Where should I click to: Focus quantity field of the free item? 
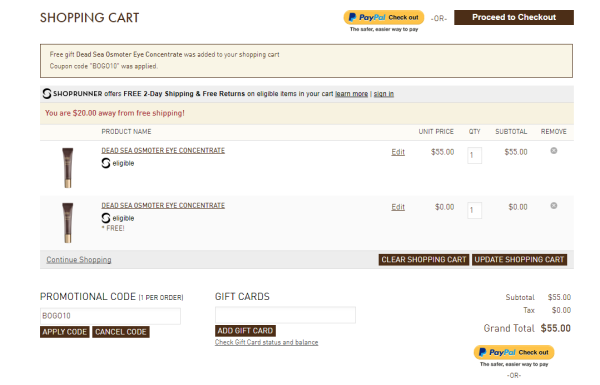(474, 210)
